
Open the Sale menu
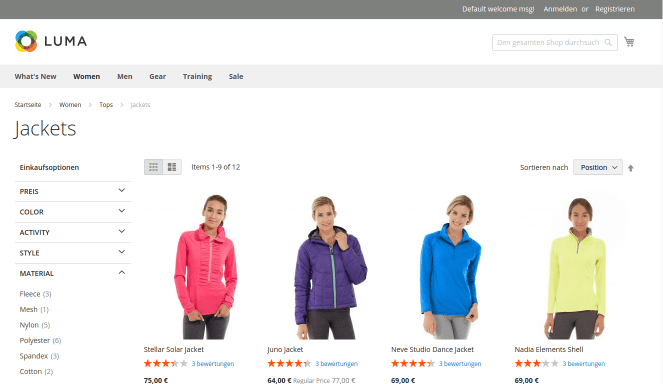pyautogui.click(x=236, y=77)
